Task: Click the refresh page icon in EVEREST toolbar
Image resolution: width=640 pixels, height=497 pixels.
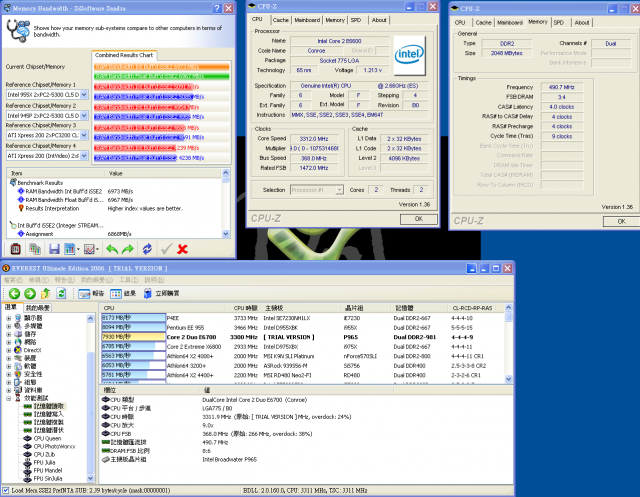Action: 61,293
